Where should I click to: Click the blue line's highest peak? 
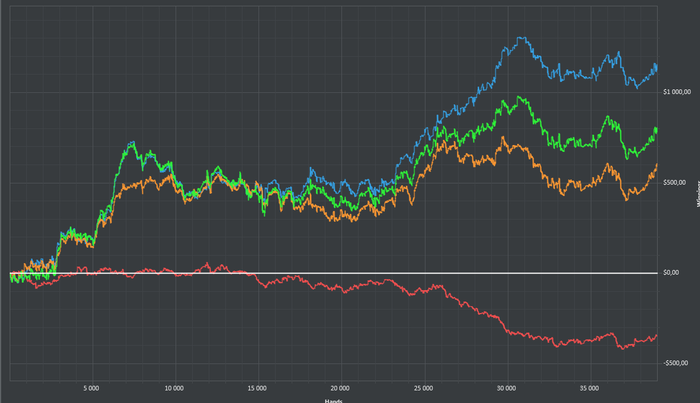tap(522, 38)
